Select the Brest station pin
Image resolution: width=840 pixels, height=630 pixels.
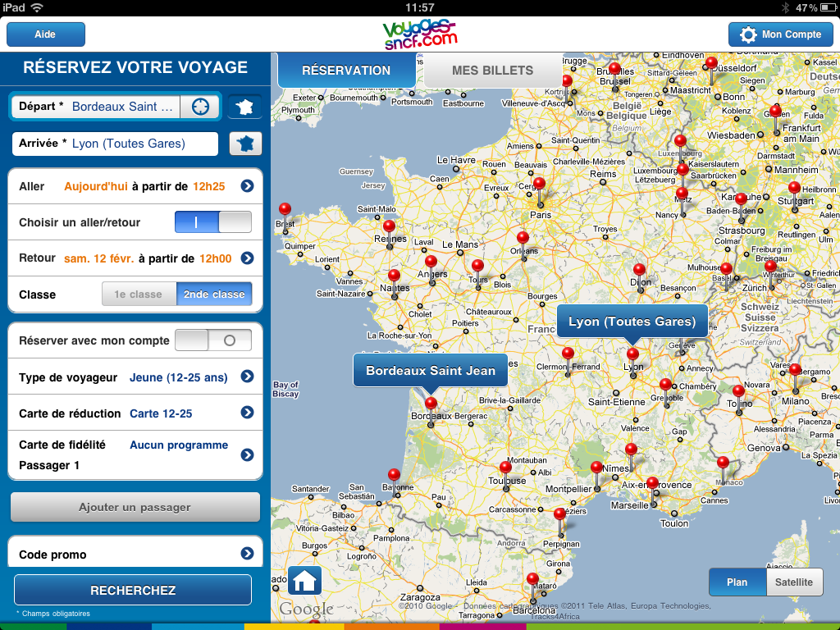(x=285, y=217)
